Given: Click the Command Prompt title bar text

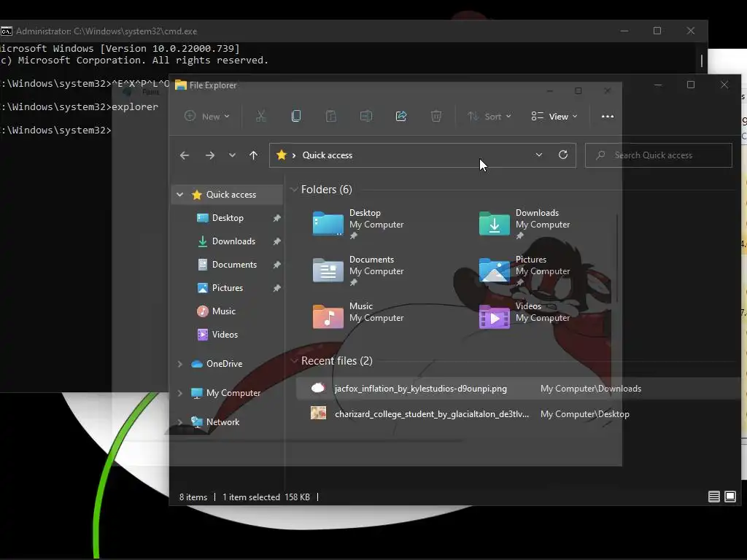Looking at the screenshot, I should (107, 31).
